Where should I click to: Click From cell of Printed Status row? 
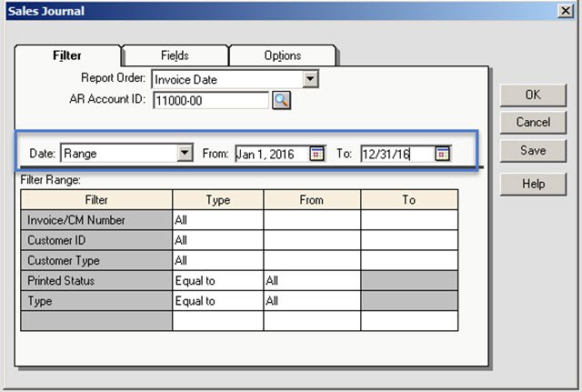point(312,281)
